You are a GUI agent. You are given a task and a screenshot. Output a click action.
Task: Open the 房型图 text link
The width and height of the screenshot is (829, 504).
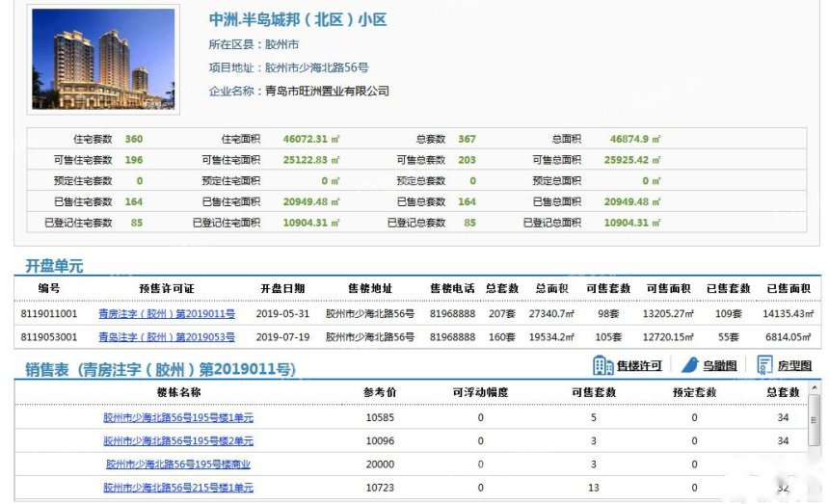pos(793,366)
